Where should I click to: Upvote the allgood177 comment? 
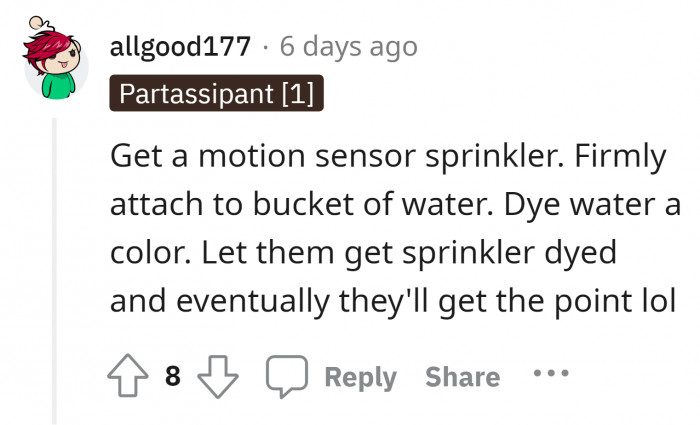click(130, 376)
